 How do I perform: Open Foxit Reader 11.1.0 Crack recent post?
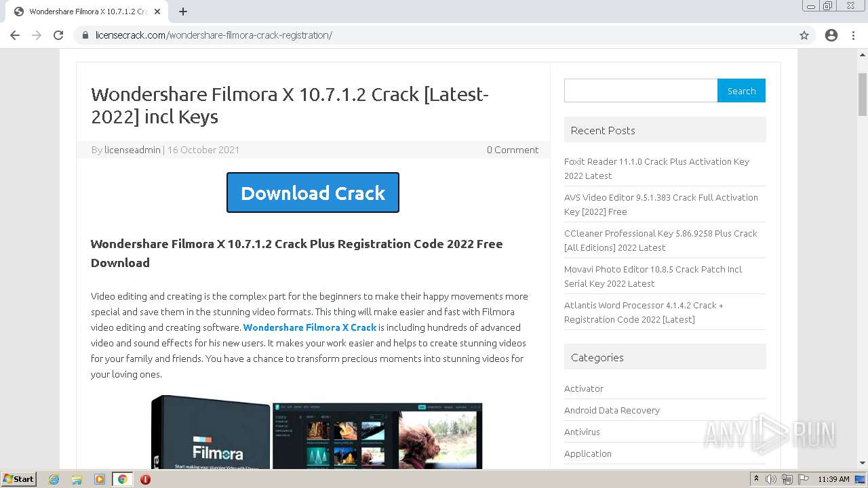656,168
